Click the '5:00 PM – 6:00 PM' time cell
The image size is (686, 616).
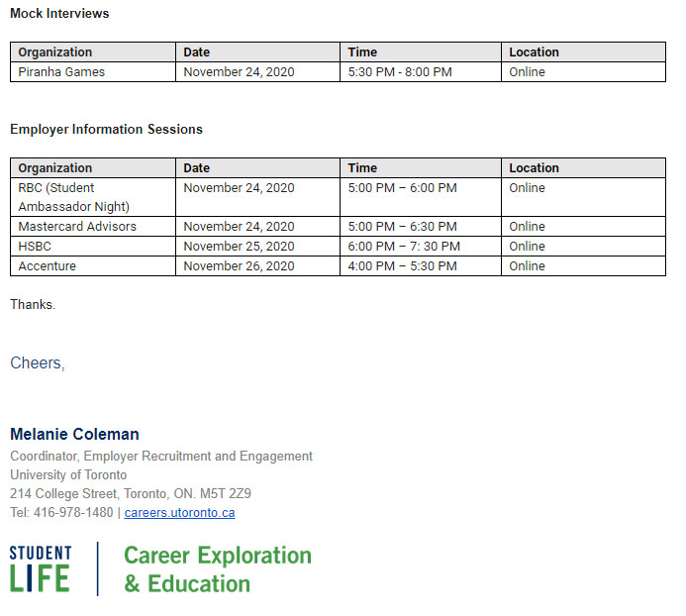(421, 197)
